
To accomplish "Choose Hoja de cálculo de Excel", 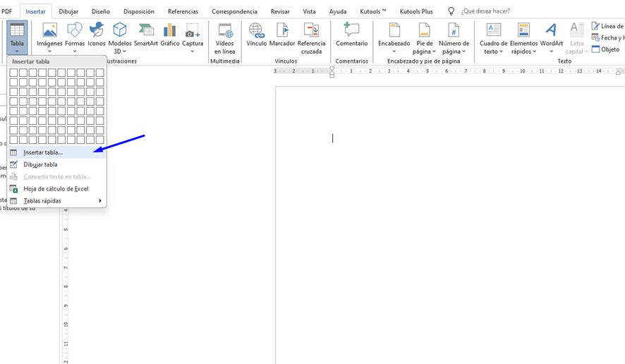I will coord(56,188).
